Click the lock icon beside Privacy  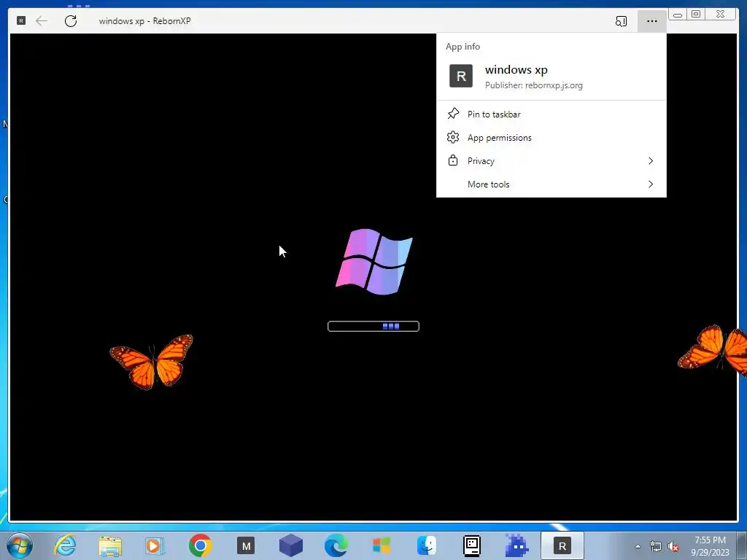(453, 160)
